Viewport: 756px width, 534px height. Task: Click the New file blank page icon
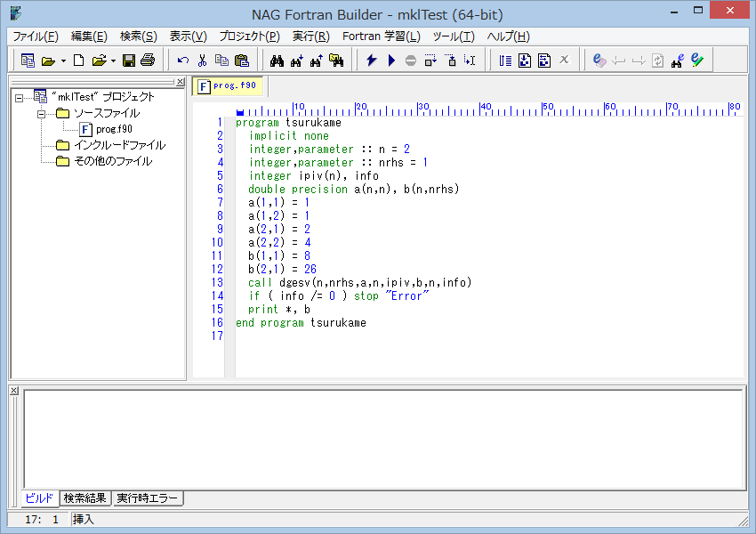point(78,61)
